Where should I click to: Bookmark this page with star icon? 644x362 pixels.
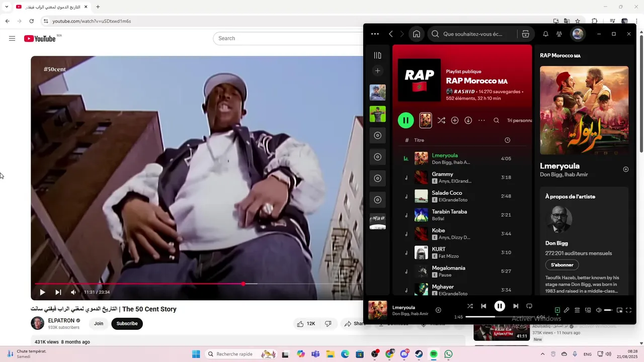(x=578, y=21)
